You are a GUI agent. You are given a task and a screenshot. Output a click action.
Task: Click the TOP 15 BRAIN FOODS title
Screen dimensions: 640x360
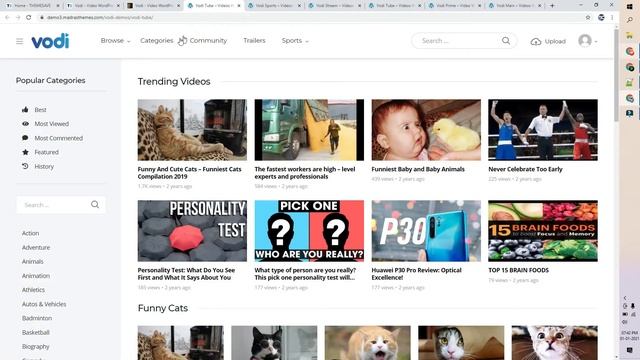(518, 270)
